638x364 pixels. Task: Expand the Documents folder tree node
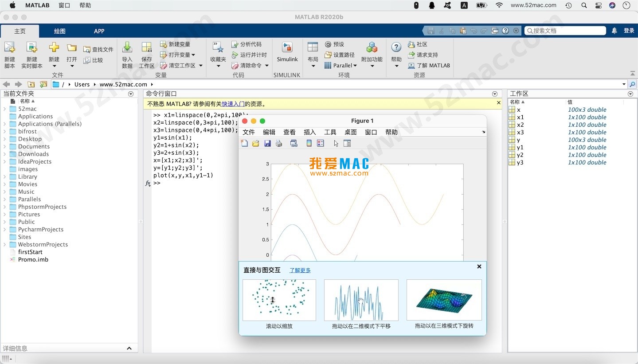pyautogui.click(x=4, y=146)
